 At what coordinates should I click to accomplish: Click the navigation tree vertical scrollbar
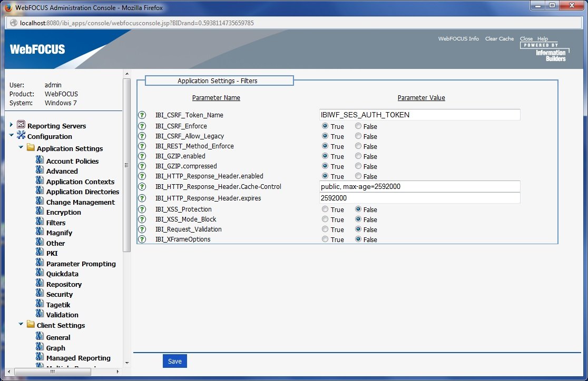tap(127, 165)
